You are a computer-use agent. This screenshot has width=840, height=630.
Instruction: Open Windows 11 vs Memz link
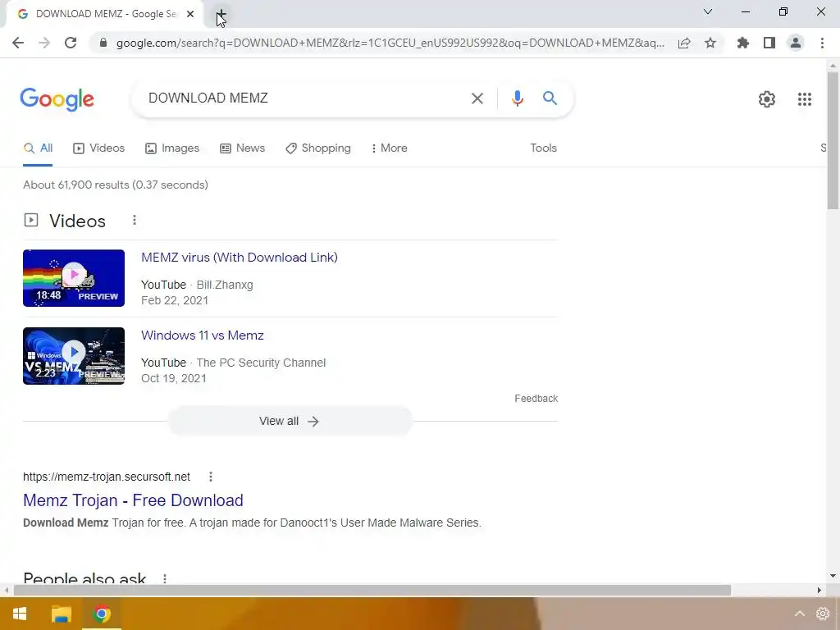click(x=203, y=336)
